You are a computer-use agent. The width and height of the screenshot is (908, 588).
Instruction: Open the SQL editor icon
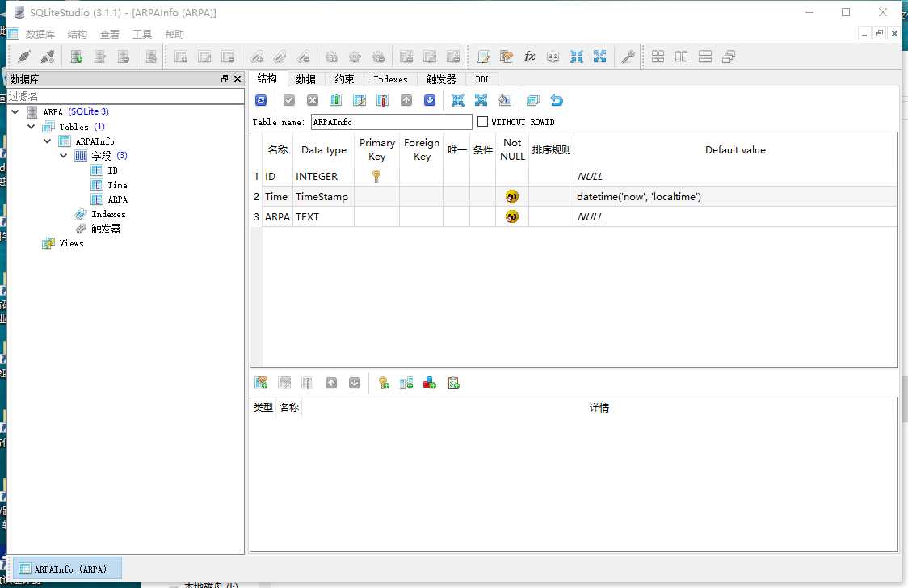(x=483, y=57)
